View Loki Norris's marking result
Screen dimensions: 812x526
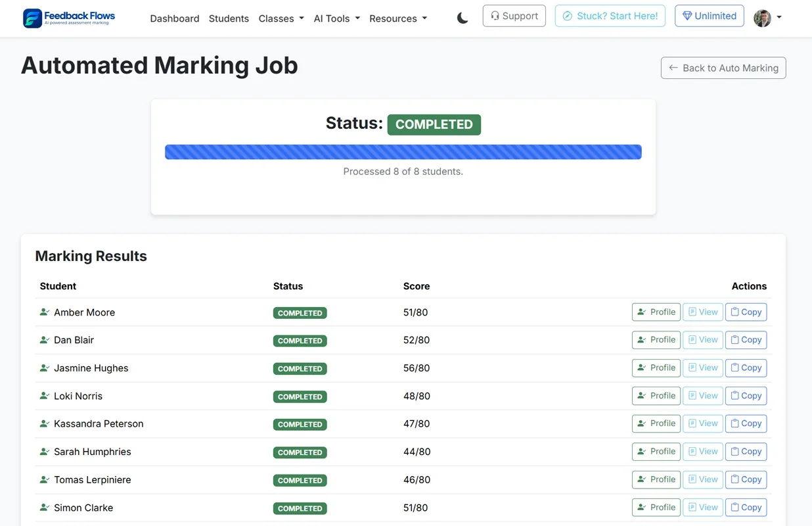tap(703, 396)
